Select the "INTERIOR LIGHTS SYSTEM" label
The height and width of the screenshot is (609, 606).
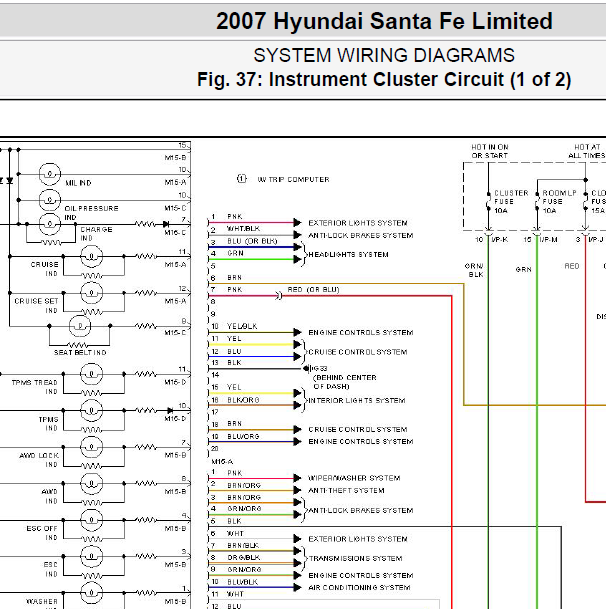356,400
